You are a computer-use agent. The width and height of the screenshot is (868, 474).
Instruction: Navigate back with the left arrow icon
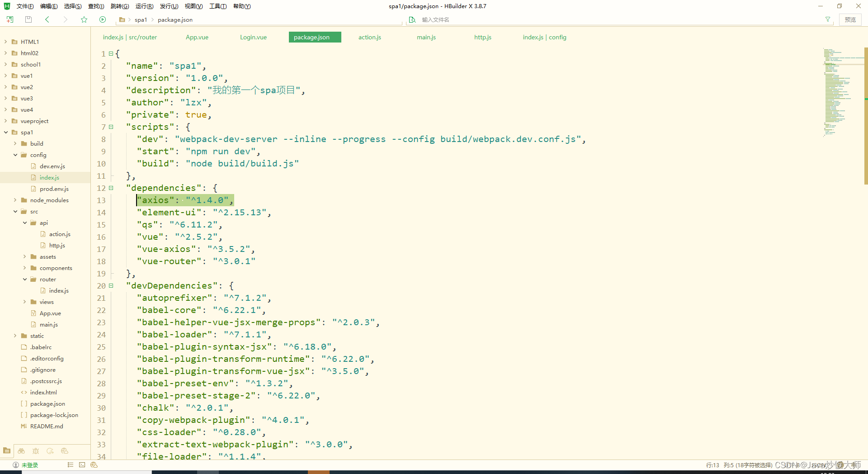pos(47,19)
